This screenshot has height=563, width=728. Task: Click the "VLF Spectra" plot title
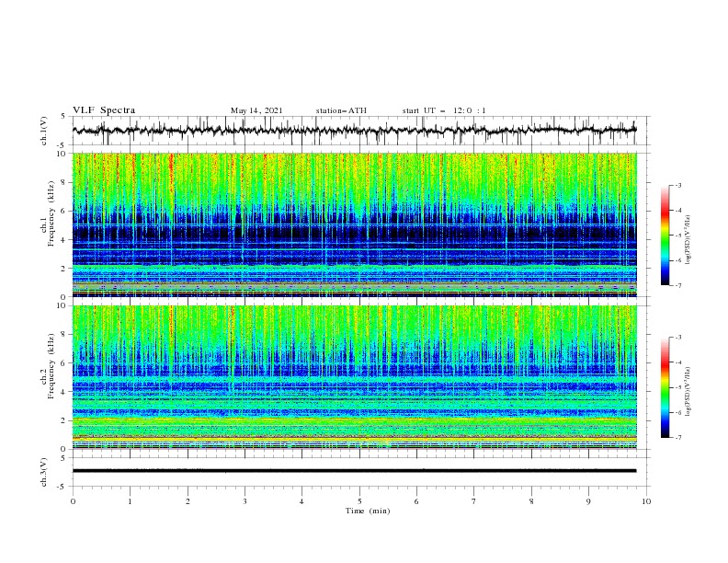pyautogui.click(x=104, y=110)
